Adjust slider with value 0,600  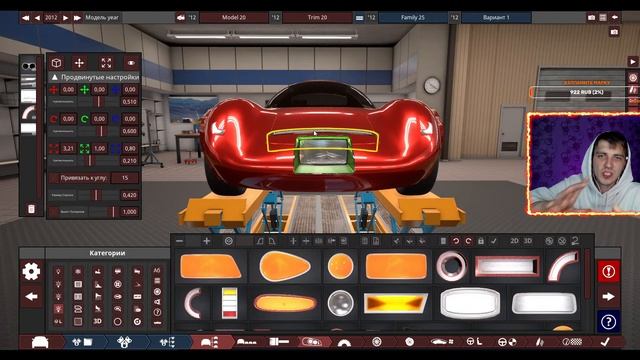101,131
